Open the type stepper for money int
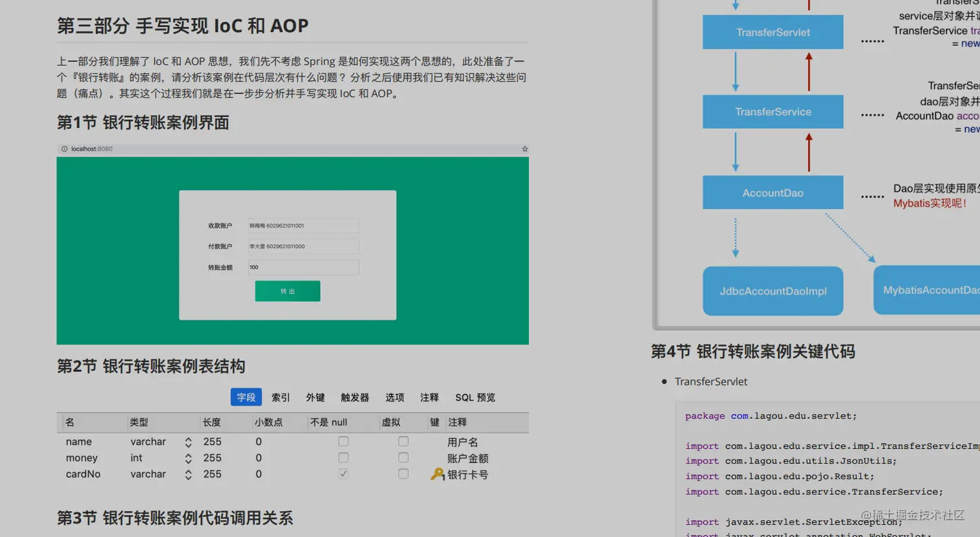 [x=188, y=459]
